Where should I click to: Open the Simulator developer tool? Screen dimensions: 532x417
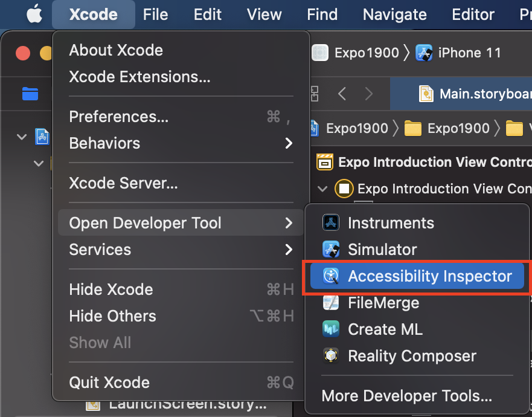[382, 249]
